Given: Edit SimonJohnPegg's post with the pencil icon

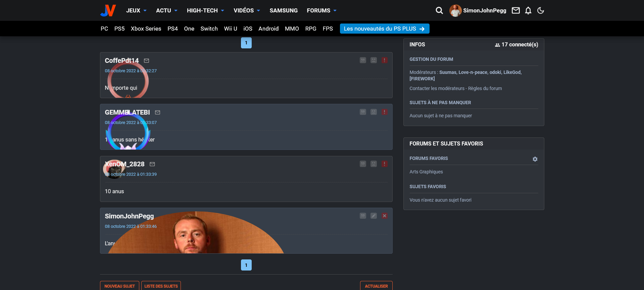Looking at the screenshot, I should click(374, 216).
